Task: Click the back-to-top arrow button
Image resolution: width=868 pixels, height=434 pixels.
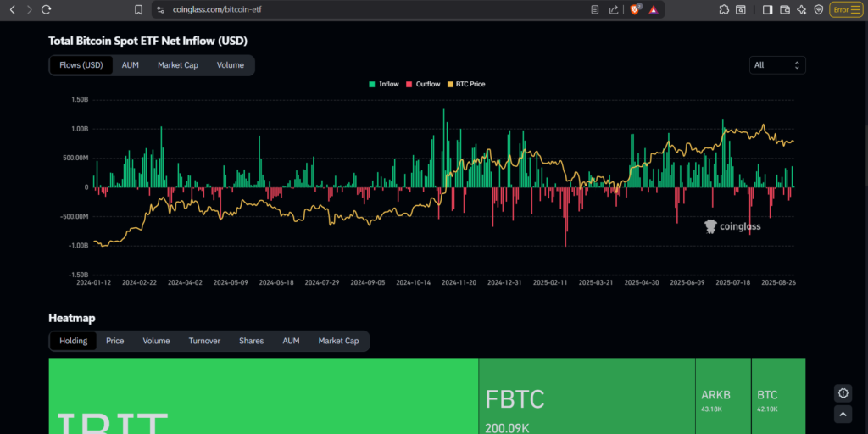Action: pyautogui.click(x=843, y=414)
